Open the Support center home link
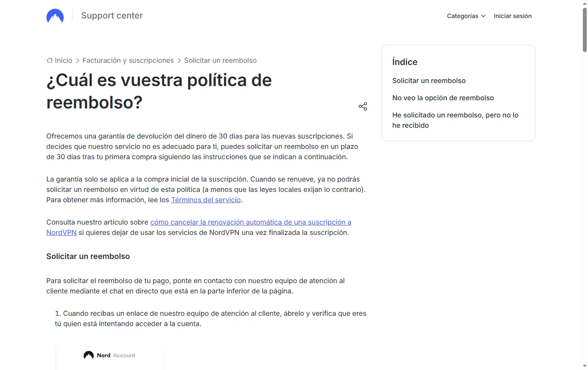Image resolution: width=588 pixels, height=370 pixels. (112, 15)
